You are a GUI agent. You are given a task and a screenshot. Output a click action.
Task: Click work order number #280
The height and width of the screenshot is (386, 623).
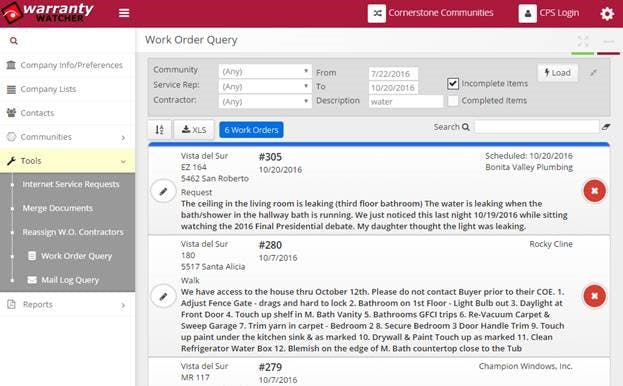tap(270, 245)
